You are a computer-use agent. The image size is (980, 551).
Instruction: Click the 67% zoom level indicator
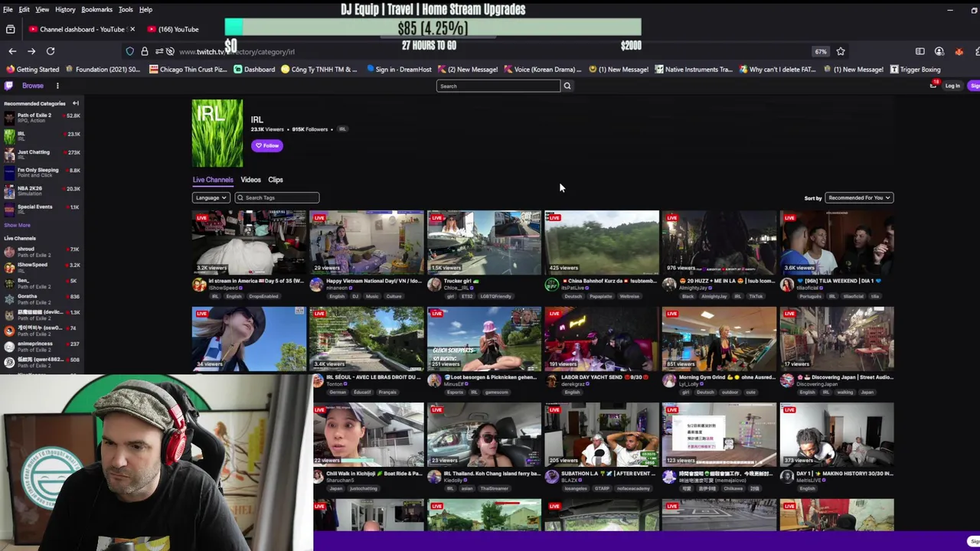[x=821, y=51]
